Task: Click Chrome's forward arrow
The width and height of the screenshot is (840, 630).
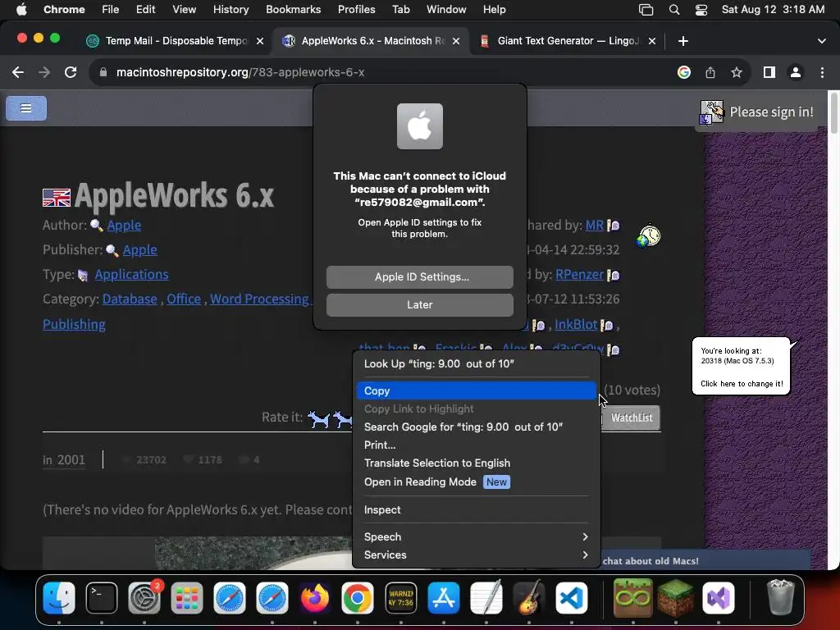Action: click(44, 72)
